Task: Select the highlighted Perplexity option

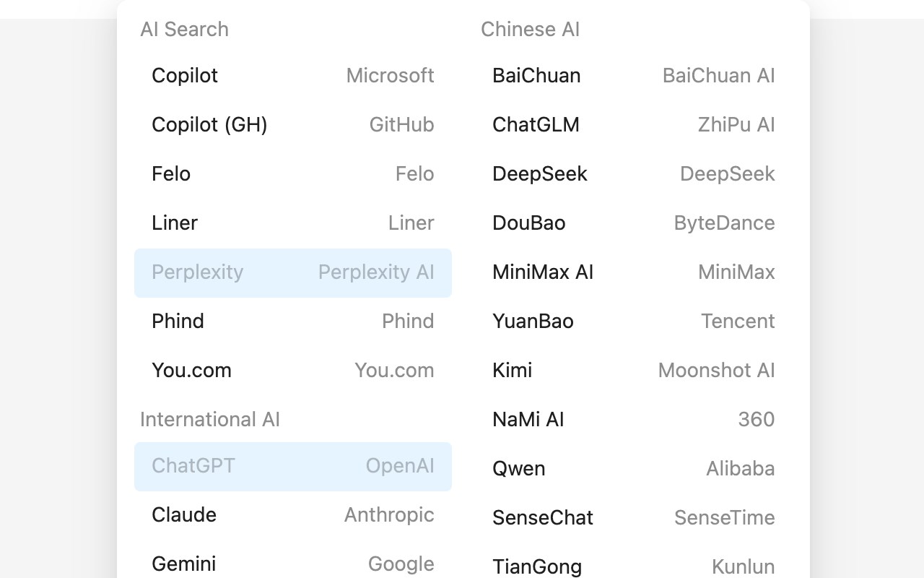Action: click(293, 273)
